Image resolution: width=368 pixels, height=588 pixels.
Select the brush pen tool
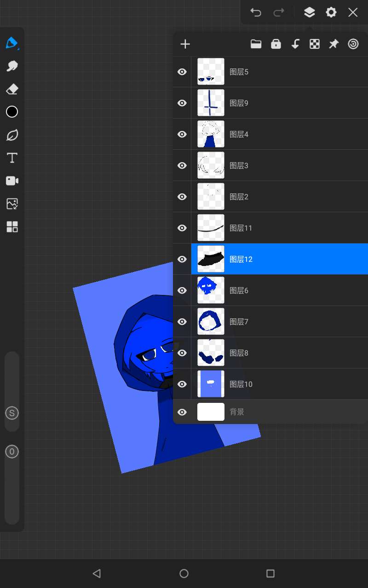point(12,43)
